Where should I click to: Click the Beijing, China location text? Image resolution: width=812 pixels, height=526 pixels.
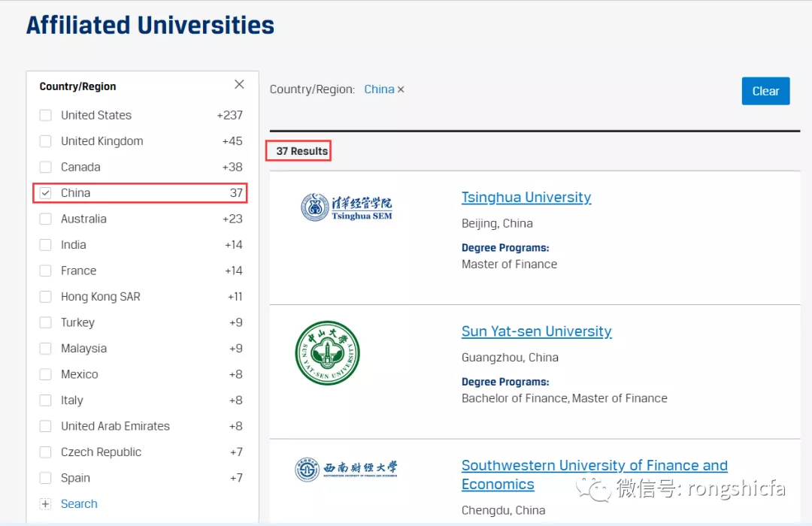(x=497, y=223)
